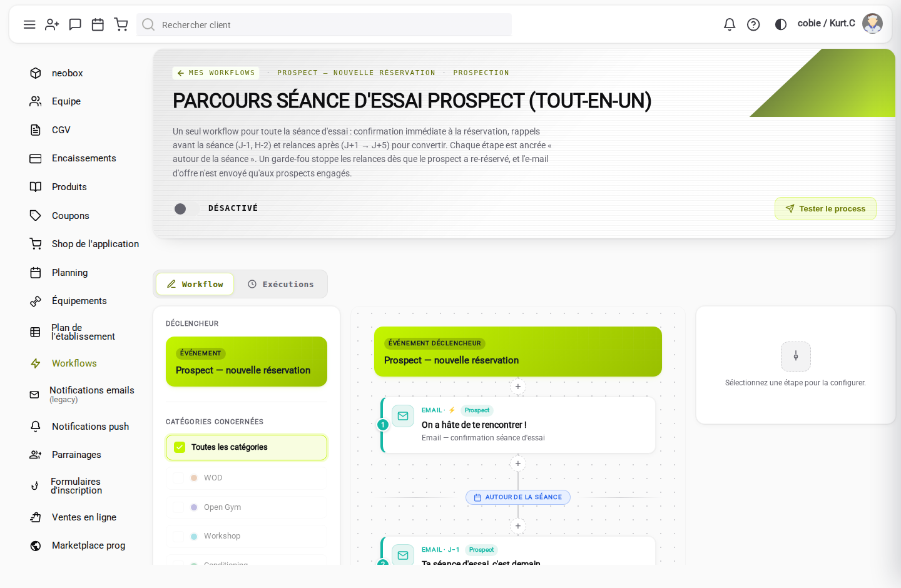Open the Événement déclencheur node in canvas
This screenshot has height=588, width=901.
coord(518,352)
